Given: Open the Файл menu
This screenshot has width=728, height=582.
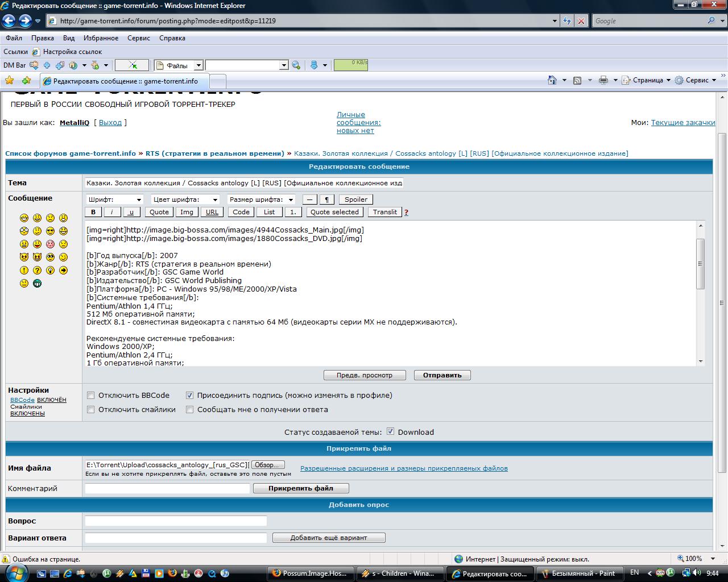Looking at the screenshot, I should pyautogui.click(x=14, y=38).
